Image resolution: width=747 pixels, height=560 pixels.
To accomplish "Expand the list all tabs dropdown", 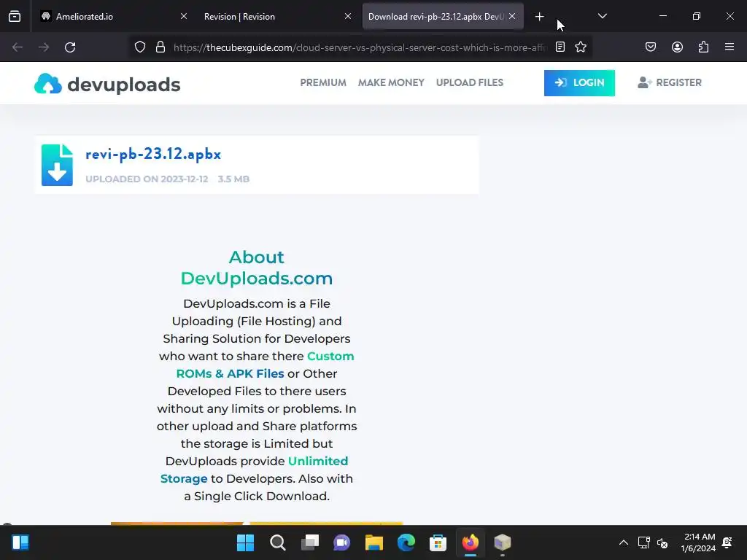I will click(602, 16).
